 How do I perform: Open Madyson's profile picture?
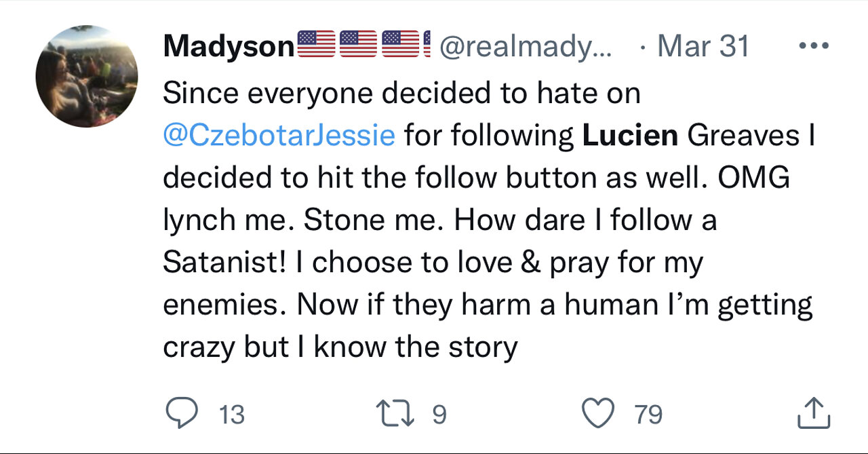(86, 76)
